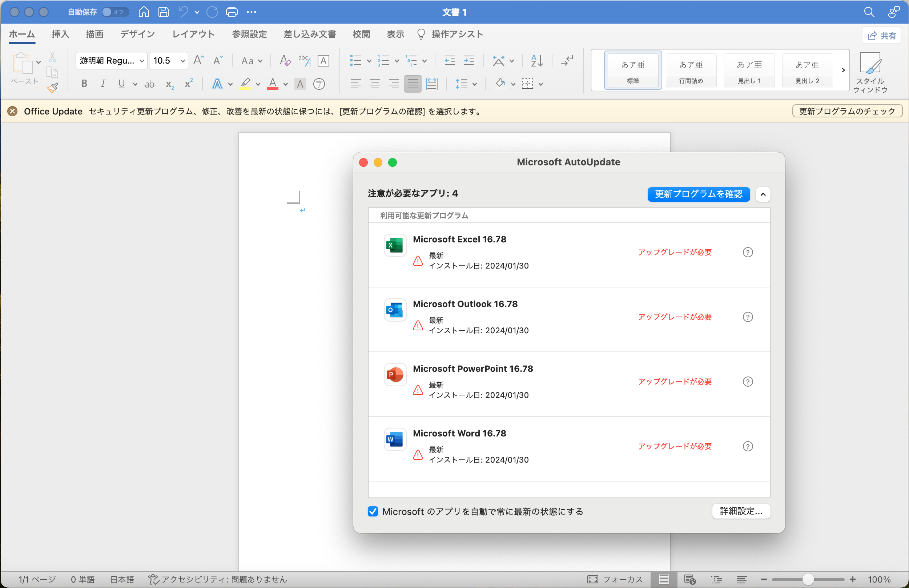The height and width of the screenshot is (588, 909).
Task: Toggle show paragraph marks
Action: [567, 60]
